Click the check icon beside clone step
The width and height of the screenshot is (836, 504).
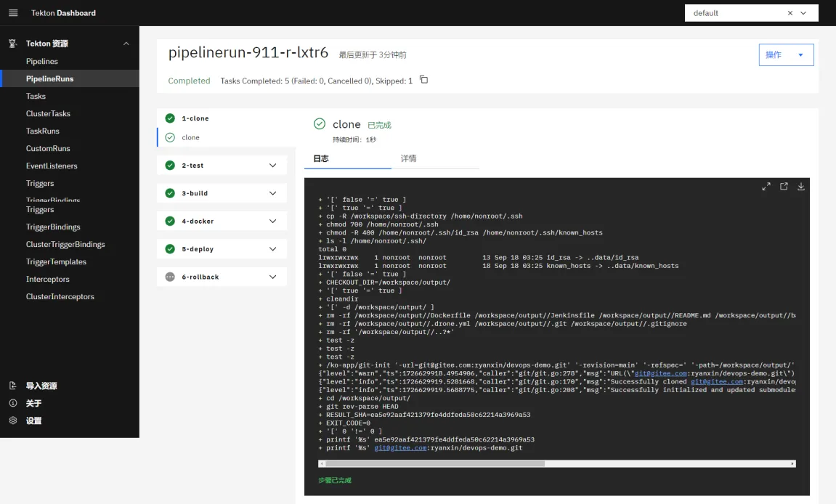tap(170, 137)
